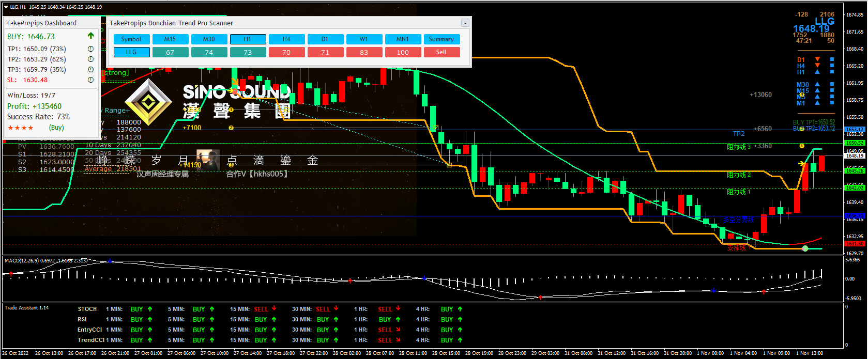
Task: Click the blue square in the M1 row
Action: coord(832,103)
